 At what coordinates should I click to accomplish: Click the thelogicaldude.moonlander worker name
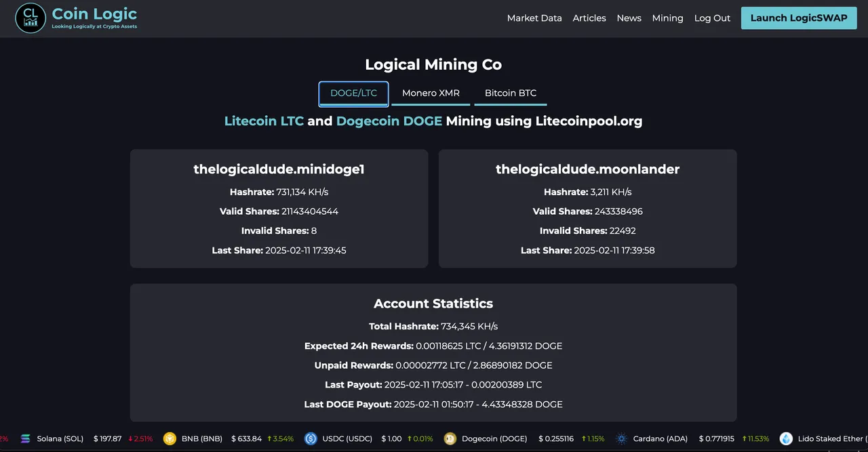click(x=587, y=169)
